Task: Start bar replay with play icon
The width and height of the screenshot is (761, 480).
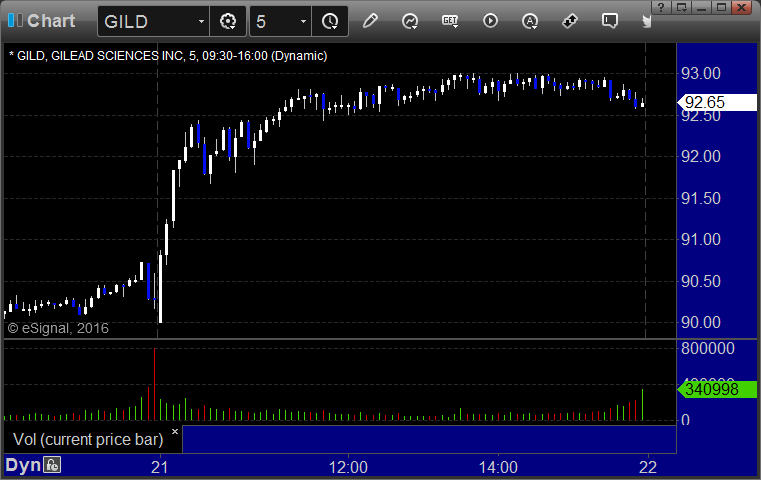Action: click(x=490, y=21)
